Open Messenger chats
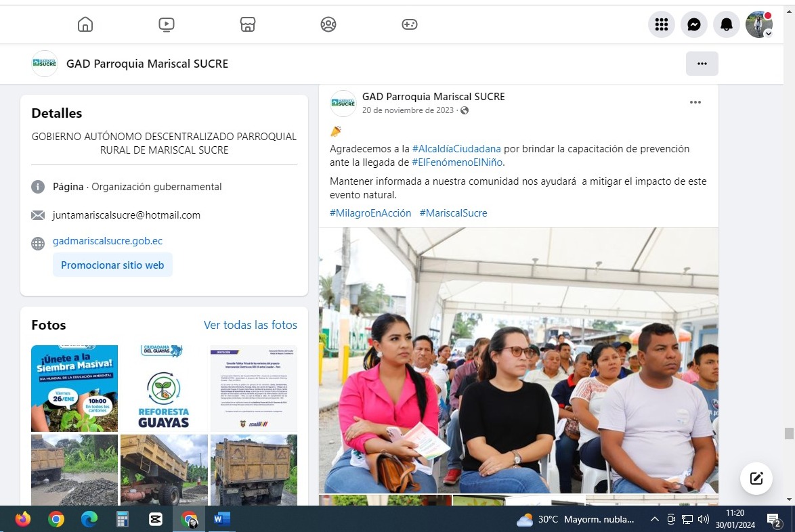This screenshot has width=795, height=532. (694, 24)
